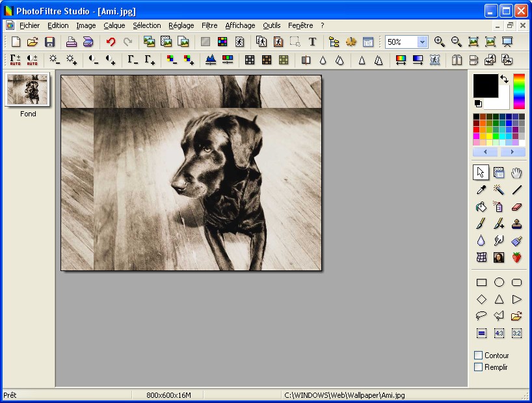
Task: Show next color palette page arrow
Action: [x=512, y=151]
